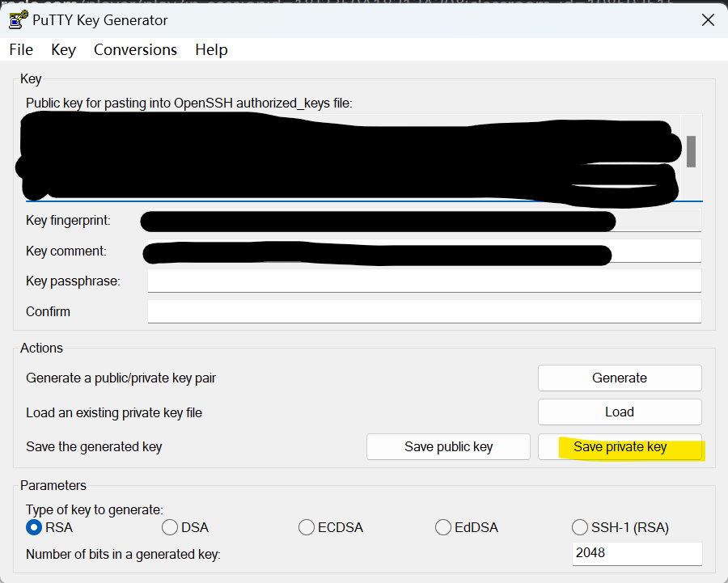
Task: Click the Key comment field
Action: (x=425, y=251)
